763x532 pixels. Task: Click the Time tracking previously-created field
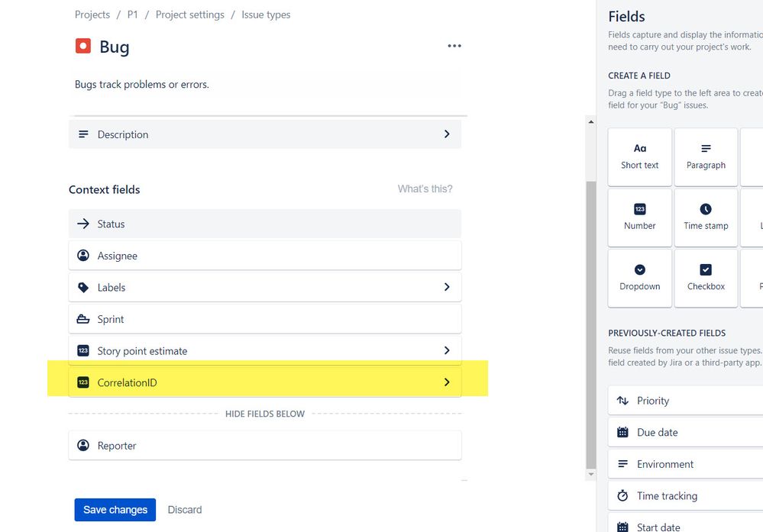(685, 495)
